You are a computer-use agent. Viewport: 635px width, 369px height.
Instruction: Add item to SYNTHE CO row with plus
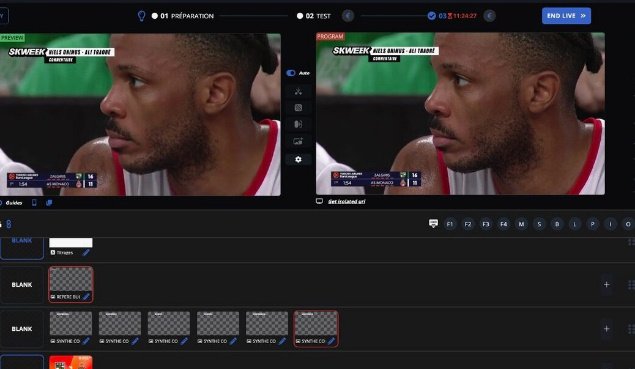point(606,329)
